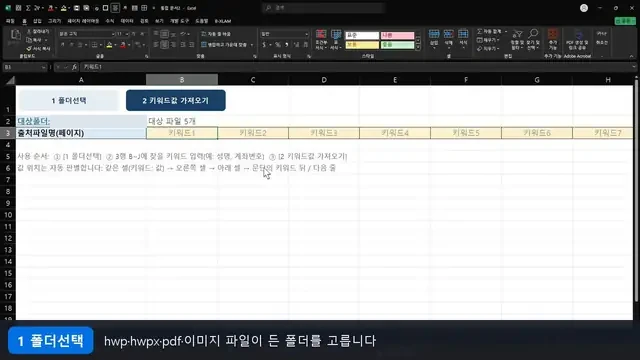Switch to the 삽입 (Insert) tab
640x360 pixels.
point(37,21)
